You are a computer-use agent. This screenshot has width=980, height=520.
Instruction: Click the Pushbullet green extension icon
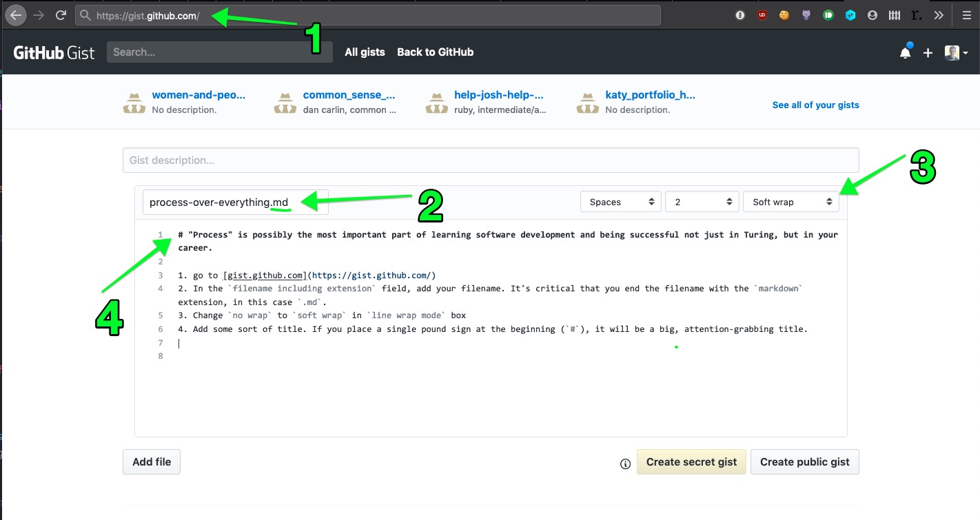(828, 15)
